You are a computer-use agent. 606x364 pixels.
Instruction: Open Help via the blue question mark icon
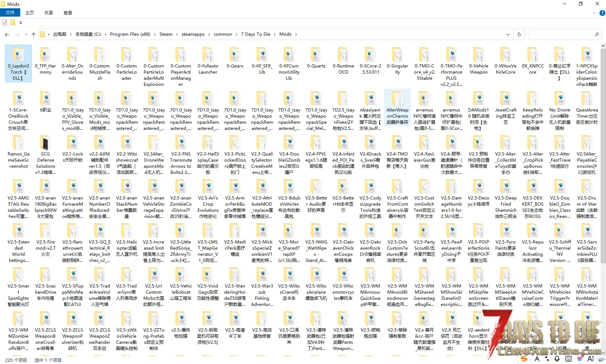pos(602,13)
